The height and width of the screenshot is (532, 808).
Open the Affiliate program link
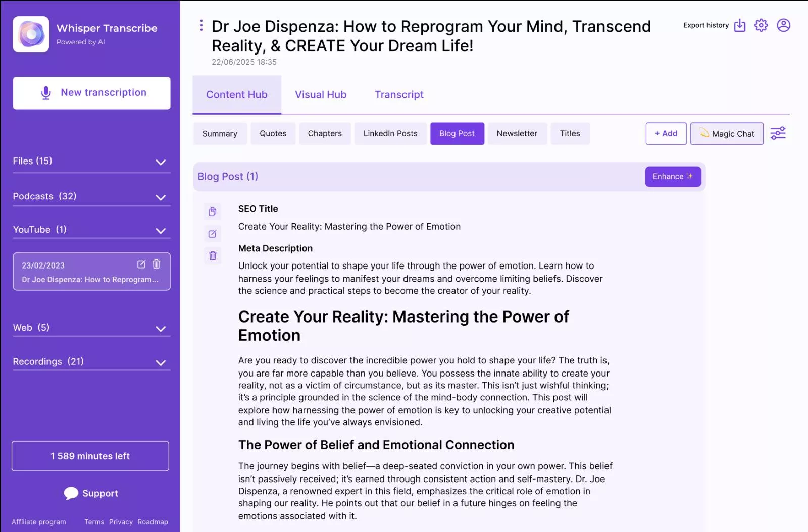(39, 522)
